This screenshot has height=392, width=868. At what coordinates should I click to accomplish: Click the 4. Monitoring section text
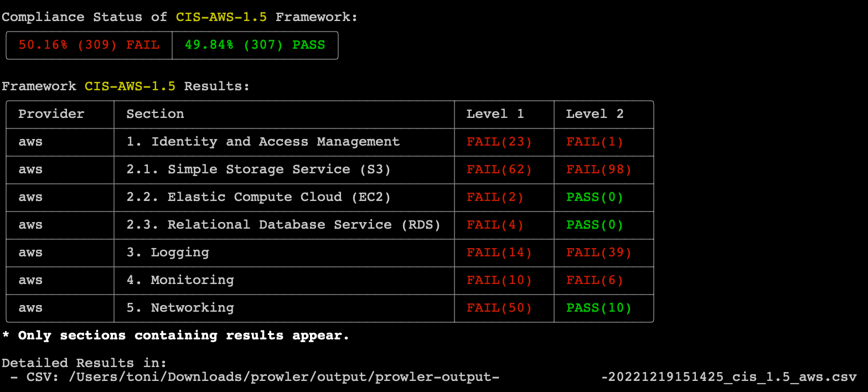[x=180, y=280]
